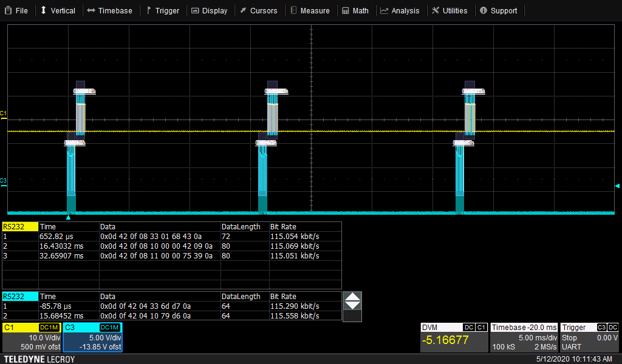This screenshot has height=364, width=622.
Task: Open the Timebase descriptor box
Action: [x=524, y=337]
